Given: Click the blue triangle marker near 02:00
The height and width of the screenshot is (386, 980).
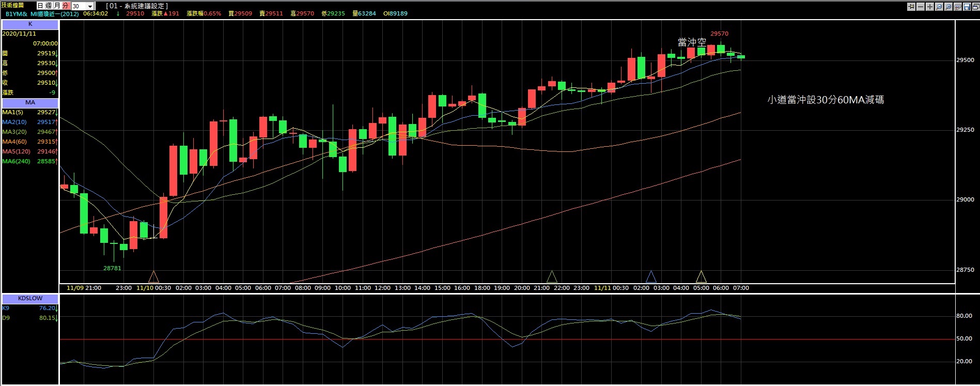Looking at the screenshot, I should click(651, 276).
